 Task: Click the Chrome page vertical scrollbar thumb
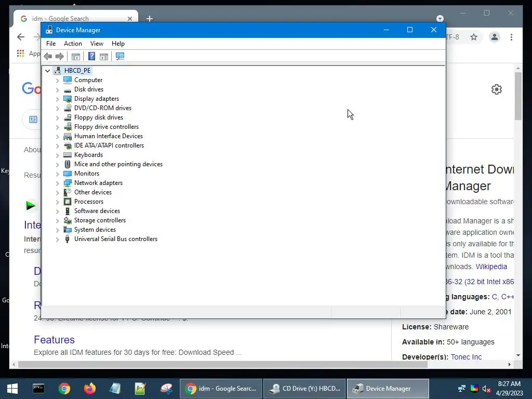pyautogui.click(x=518, y=96)
